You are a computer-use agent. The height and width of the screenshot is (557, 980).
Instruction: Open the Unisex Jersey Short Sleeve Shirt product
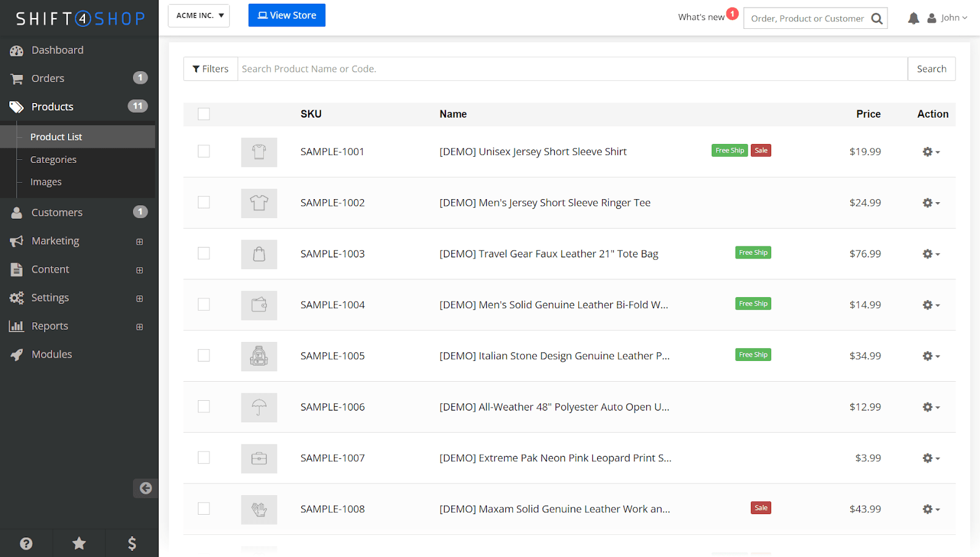(x=533, y=151)
